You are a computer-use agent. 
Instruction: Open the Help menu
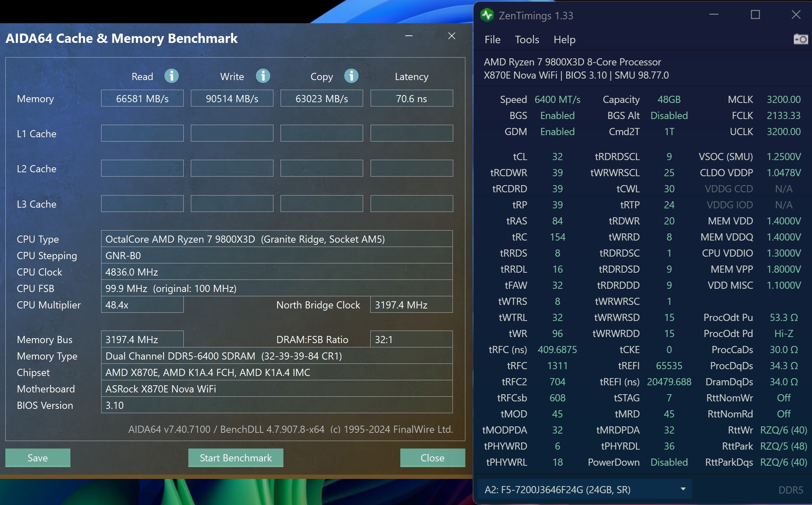point(564,40)
